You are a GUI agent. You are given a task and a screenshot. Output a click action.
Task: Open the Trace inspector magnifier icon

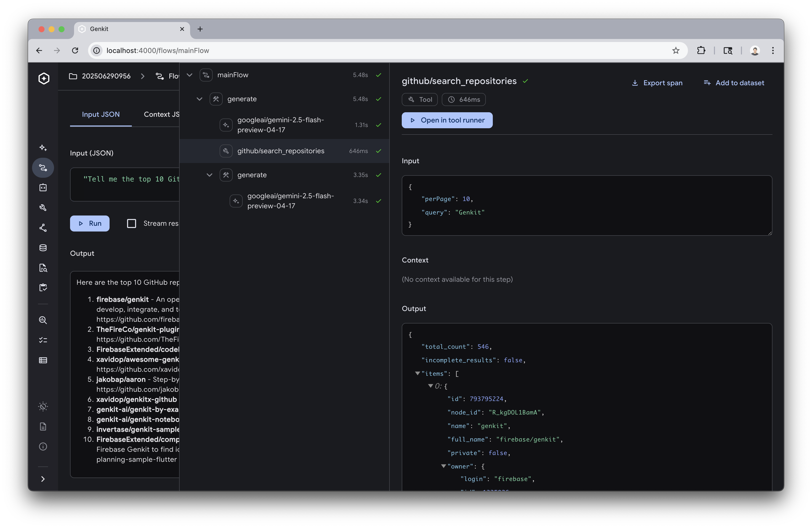[43, 320]
